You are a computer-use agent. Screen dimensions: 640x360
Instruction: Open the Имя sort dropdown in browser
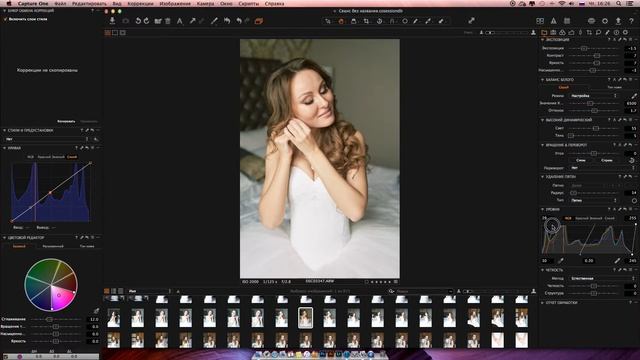tap(149, 291)
